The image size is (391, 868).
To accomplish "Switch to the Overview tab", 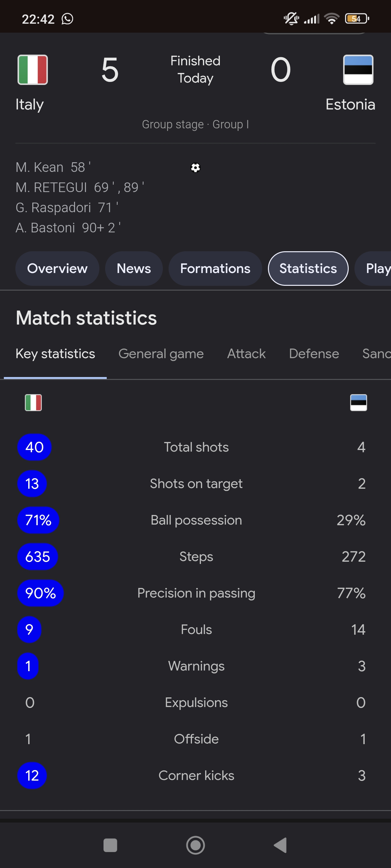I will 57,269.
